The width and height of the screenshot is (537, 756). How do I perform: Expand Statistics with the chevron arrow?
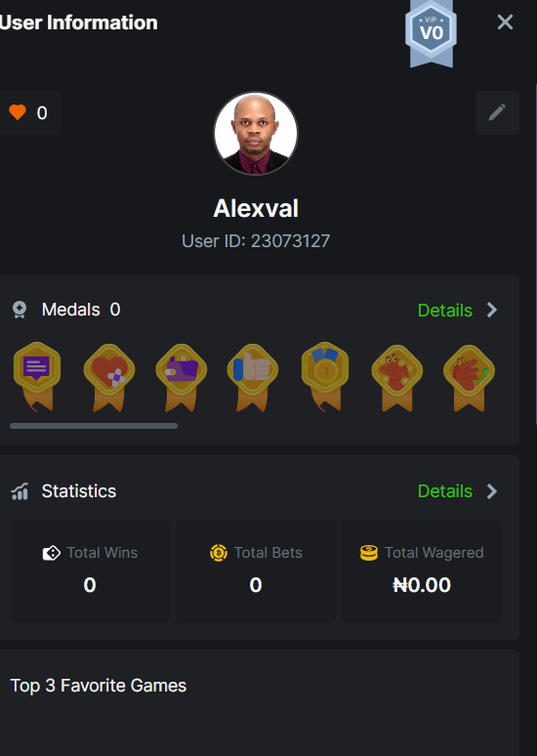click(492, 491)
